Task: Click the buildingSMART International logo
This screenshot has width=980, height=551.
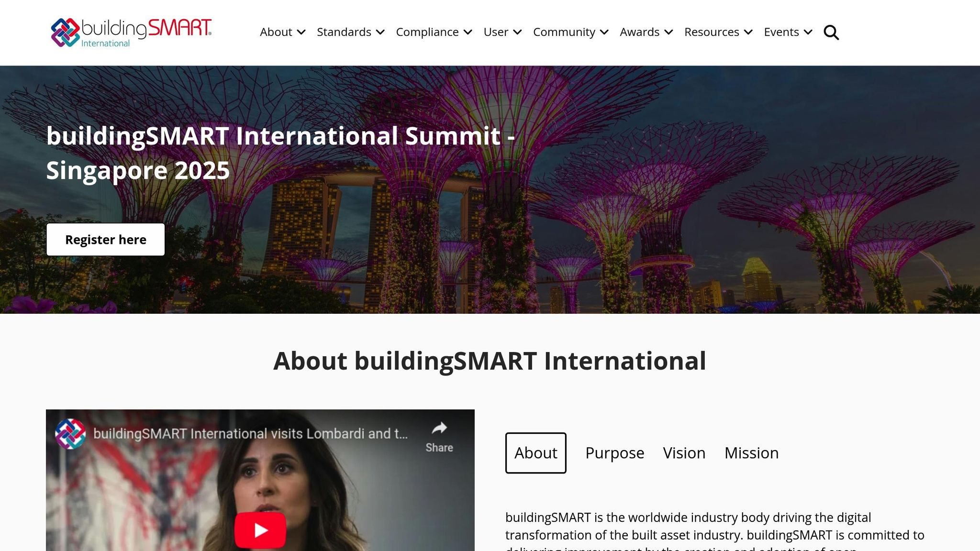Action: pyautogui.click(x=131, y=33)
